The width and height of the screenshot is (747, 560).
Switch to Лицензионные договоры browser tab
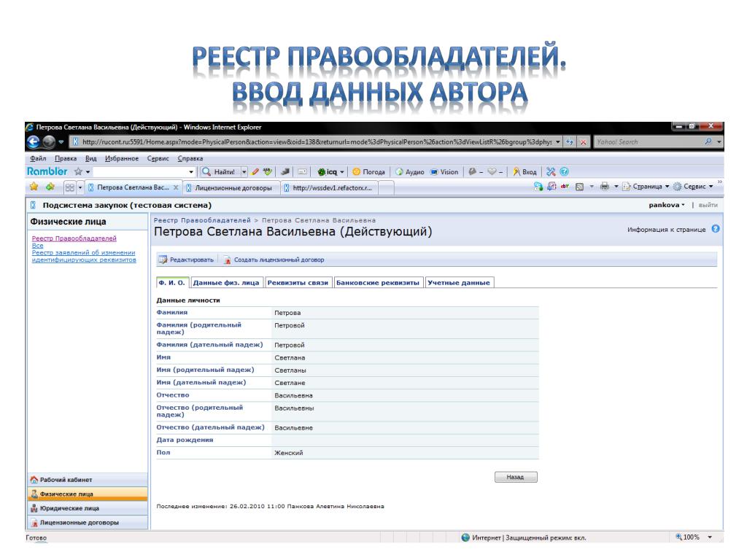tap(233, 188)
